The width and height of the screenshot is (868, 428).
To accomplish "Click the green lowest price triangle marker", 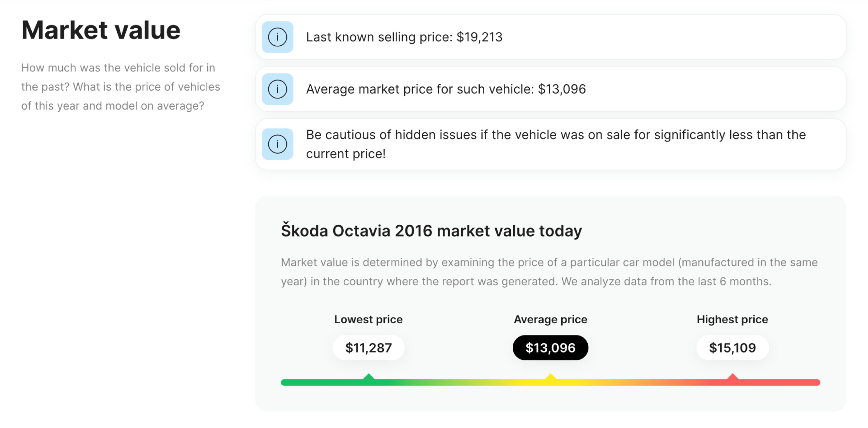I will tap(369, 377).
